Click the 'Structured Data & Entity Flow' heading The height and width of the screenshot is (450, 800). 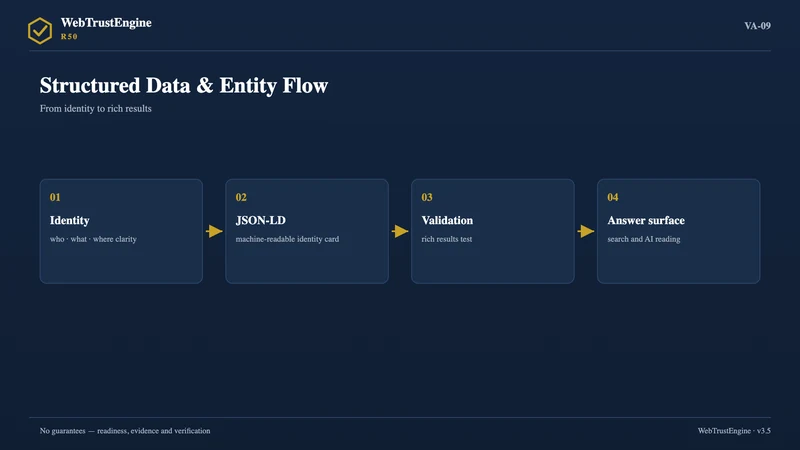pyautogui.click(x=184, y=85)
